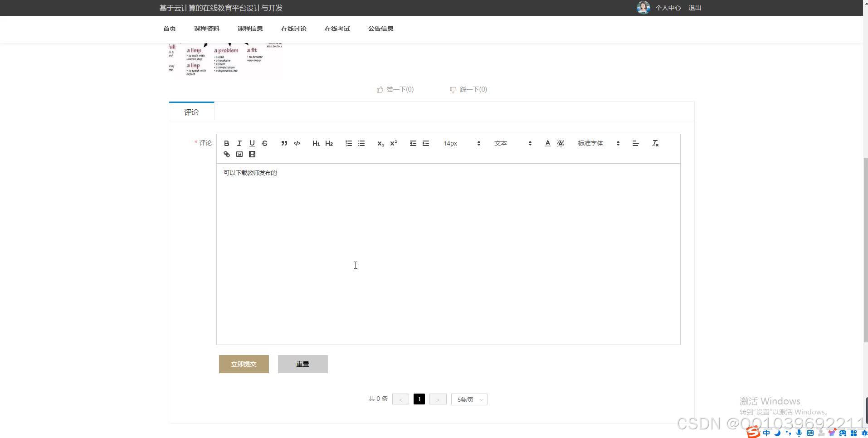Open the 在线考试 menu item
The height and width of the screenshot is (438, 868).
click(x=337, y=29)
